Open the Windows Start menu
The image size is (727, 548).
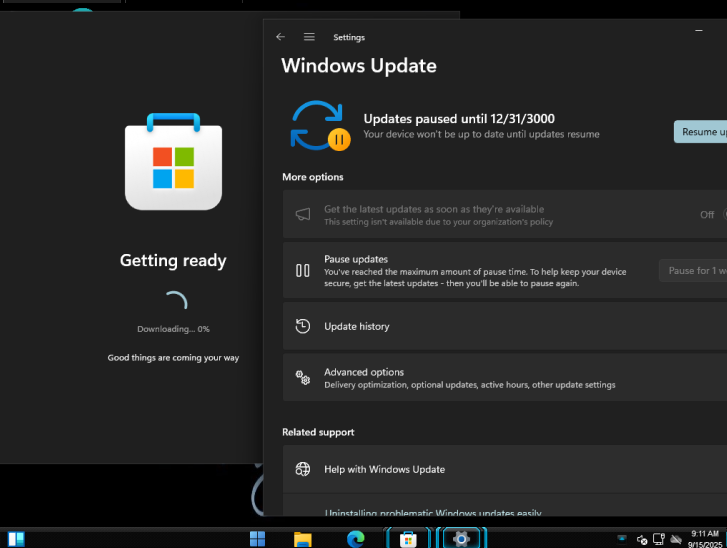coord(257,539)
